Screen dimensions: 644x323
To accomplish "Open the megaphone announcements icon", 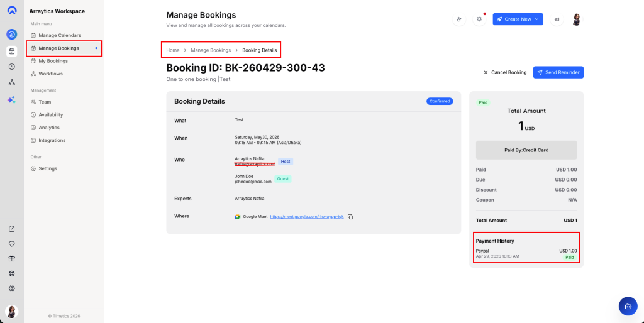I will point(557,19).
